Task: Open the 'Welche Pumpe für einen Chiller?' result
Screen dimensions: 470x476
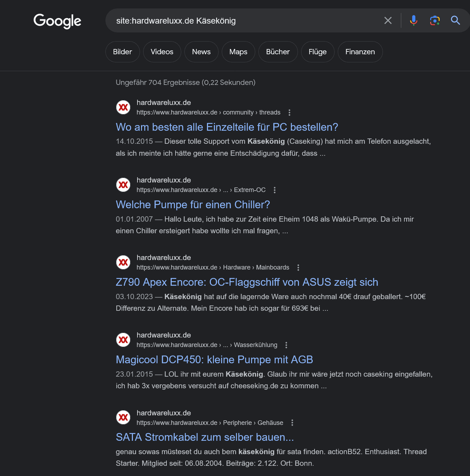Action: point(193,204)
